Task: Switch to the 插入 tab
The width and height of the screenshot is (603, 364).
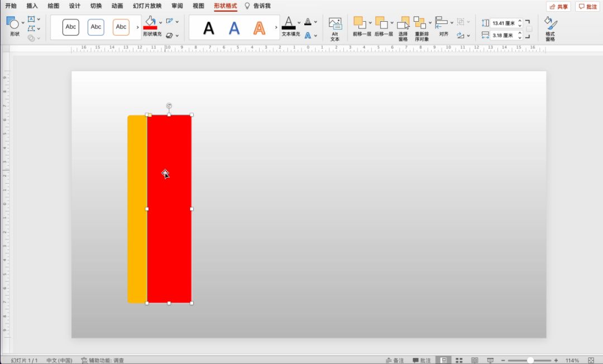Action: click(x=32, y=6)
